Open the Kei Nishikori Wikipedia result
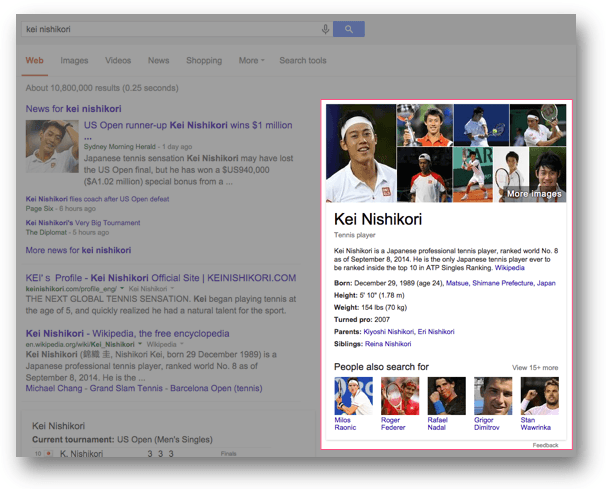The image size is (606, 489). 128,333
